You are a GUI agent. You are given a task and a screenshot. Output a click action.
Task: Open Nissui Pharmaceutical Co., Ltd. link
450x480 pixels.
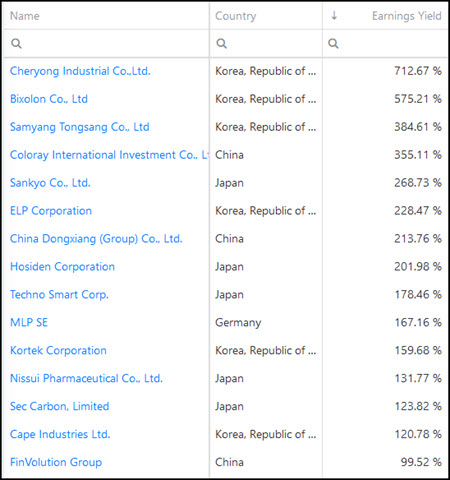(86, 379)
